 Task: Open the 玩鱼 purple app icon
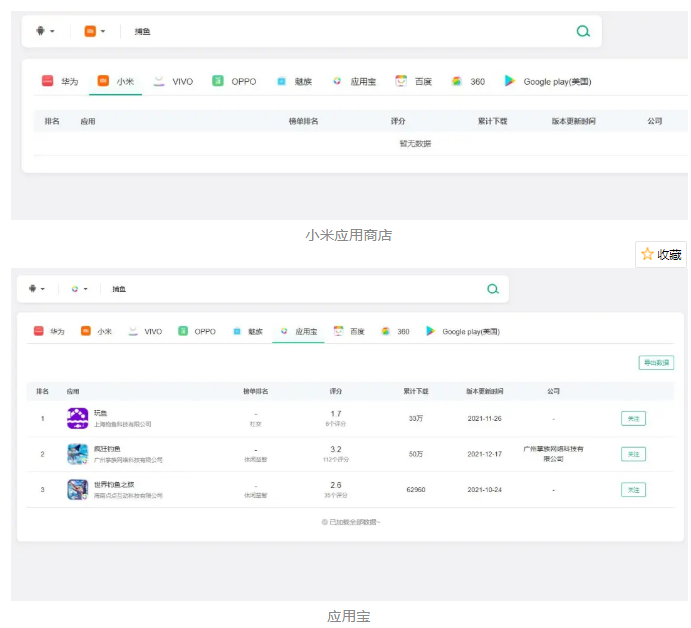coord(78,418)
